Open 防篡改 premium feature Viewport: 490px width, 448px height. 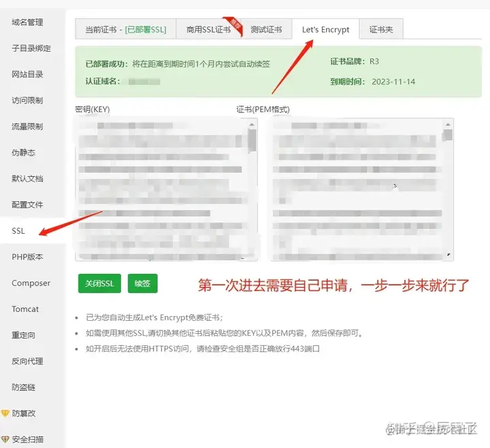point(24,413)
